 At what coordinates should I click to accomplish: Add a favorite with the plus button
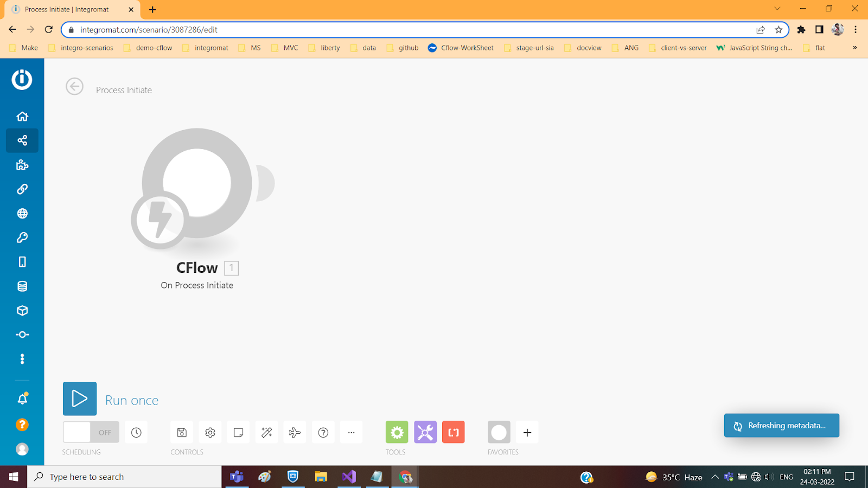(527, 432)
